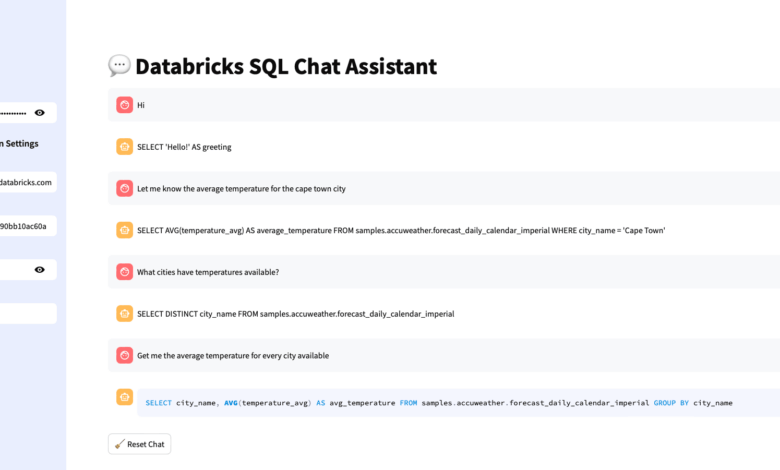Click the field containing 90bb10ac60a
The width and height of the screenshot is (780, 470).
coord(28,226)
